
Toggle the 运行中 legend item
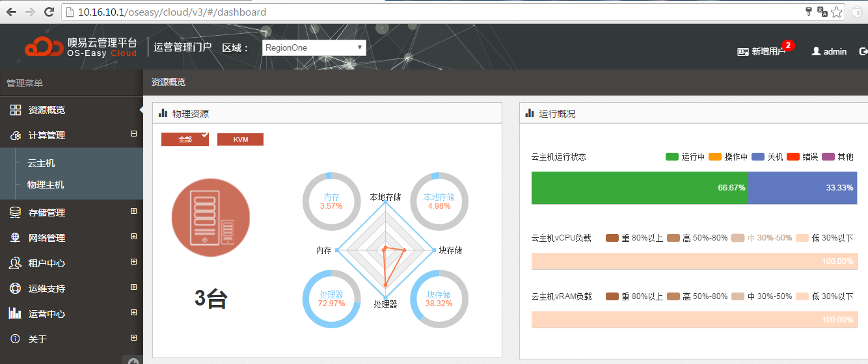[685, 157]
